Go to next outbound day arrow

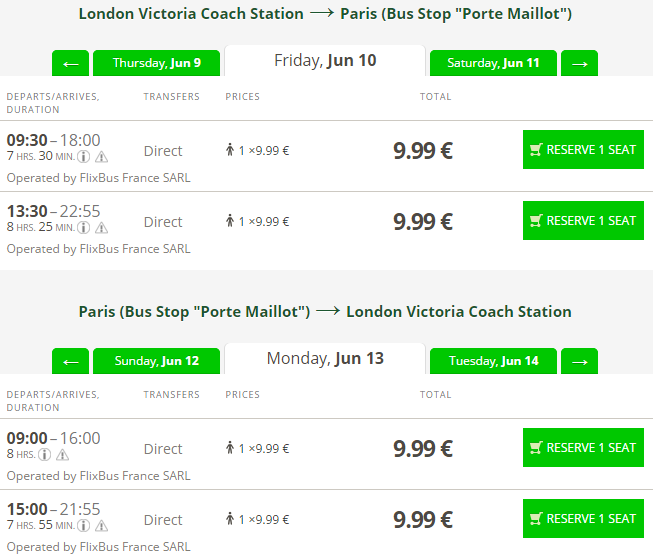click(579, 63)
